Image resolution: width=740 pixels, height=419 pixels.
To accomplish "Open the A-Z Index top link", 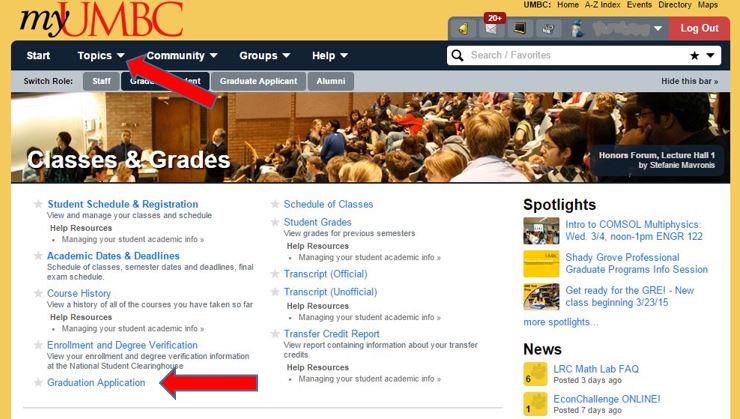I will (603, 5).
